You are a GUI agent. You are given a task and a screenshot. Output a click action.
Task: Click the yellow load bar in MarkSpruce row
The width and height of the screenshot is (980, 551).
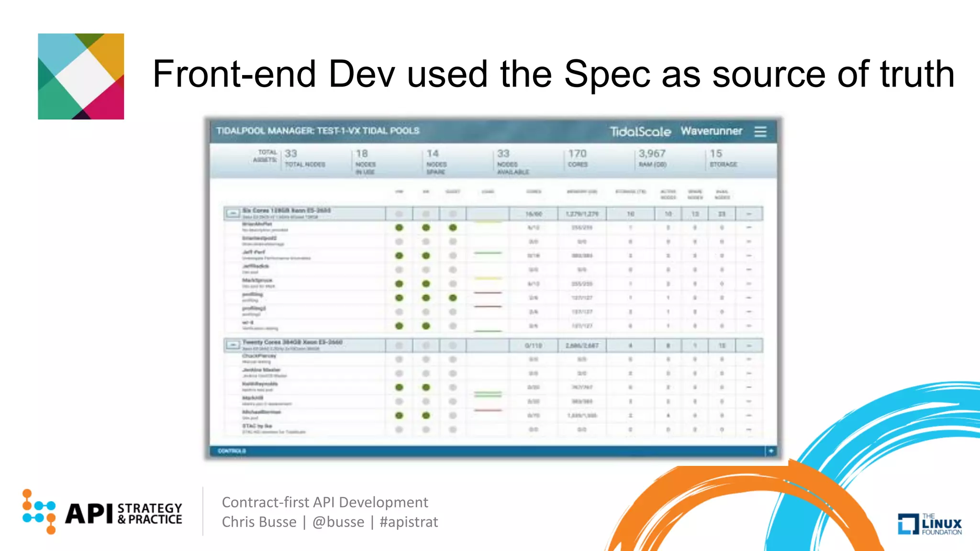pos(488,278)
